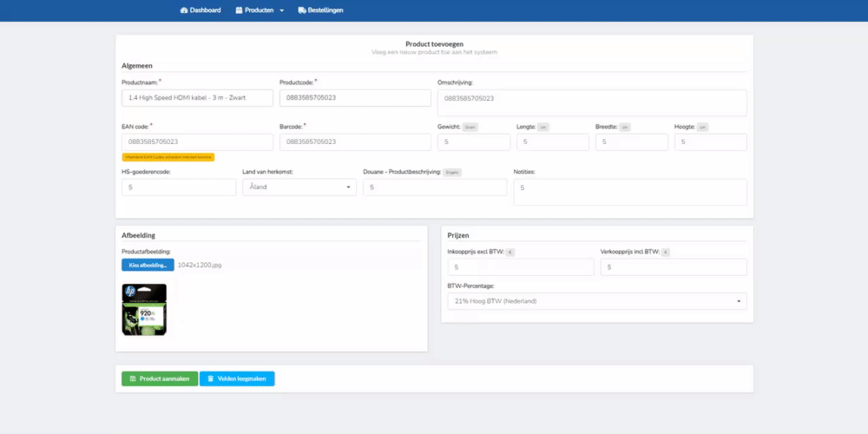Focus the Productcode input field
Screen dimensions: 868x434
coord(355,98)
